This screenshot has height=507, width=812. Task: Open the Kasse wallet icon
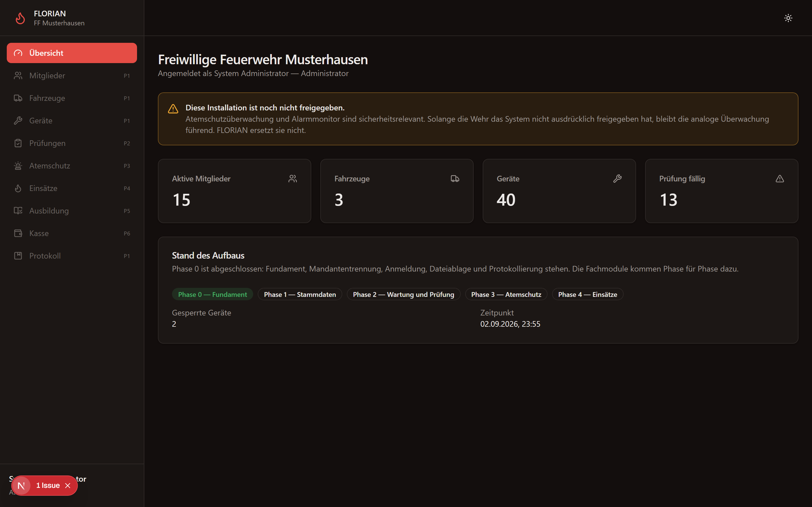[18, 233]
